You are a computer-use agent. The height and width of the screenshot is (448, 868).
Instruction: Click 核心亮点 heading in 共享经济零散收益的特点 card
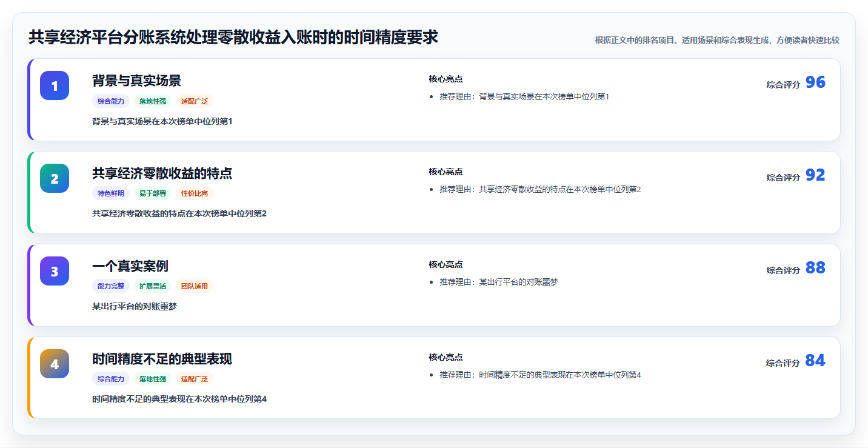[446, 172]
